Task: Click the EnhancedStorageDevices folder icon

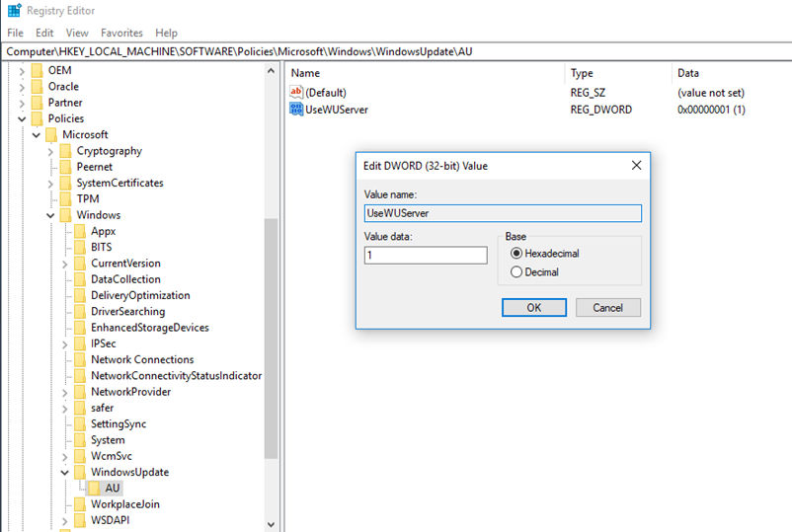Action: (80, 328)
